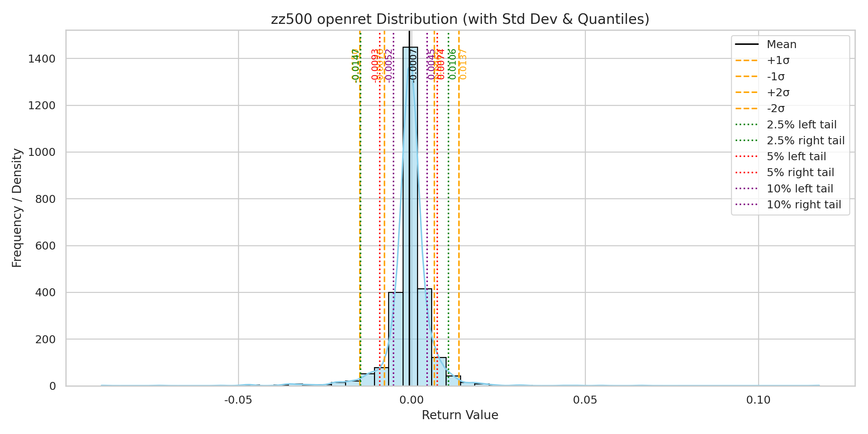The image size is (868, 434).
Task: Click the 10% right tail legend entry
Action: click(804, 205)
